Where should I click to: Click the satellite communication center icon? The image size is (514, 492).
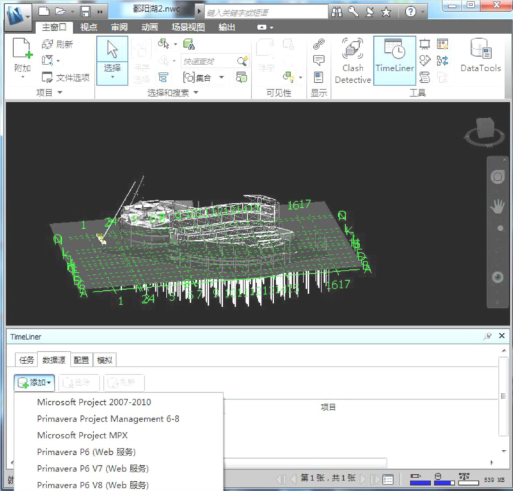(x=370, y=12)
